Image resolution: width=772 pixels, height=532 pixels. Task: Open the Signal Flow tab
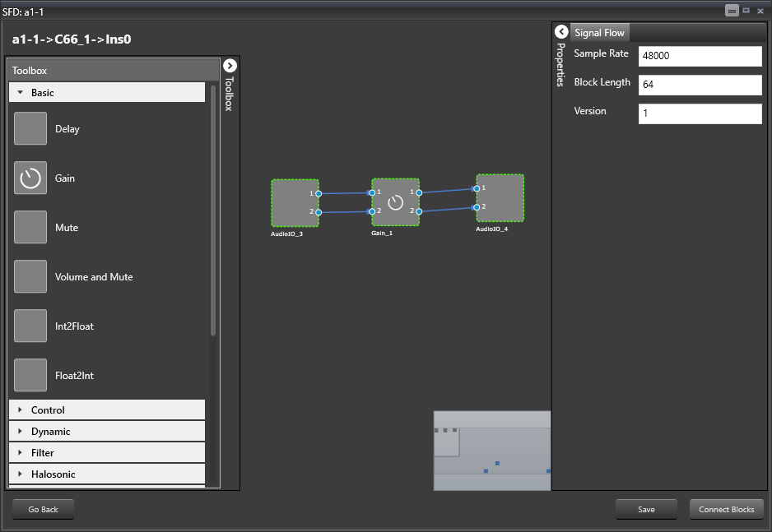click(599, 32)
